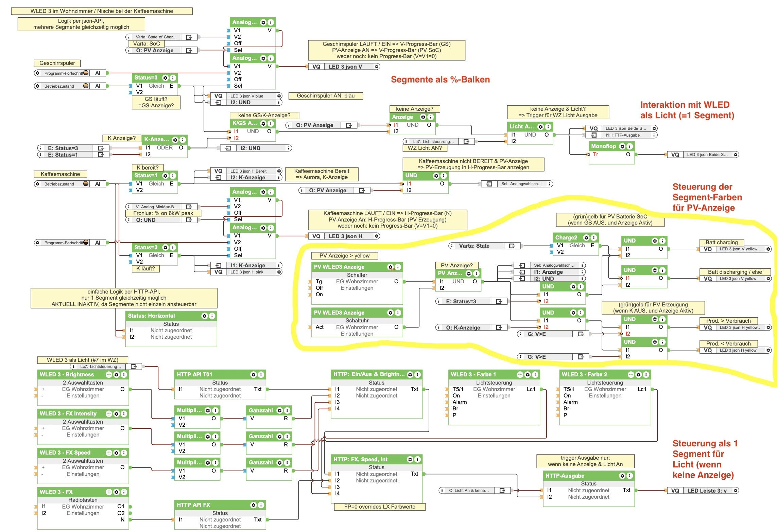This screenshot has height=532, width=777.
Task: Select the LED 3 json V blue output
Action: click(x=246, y=96)
